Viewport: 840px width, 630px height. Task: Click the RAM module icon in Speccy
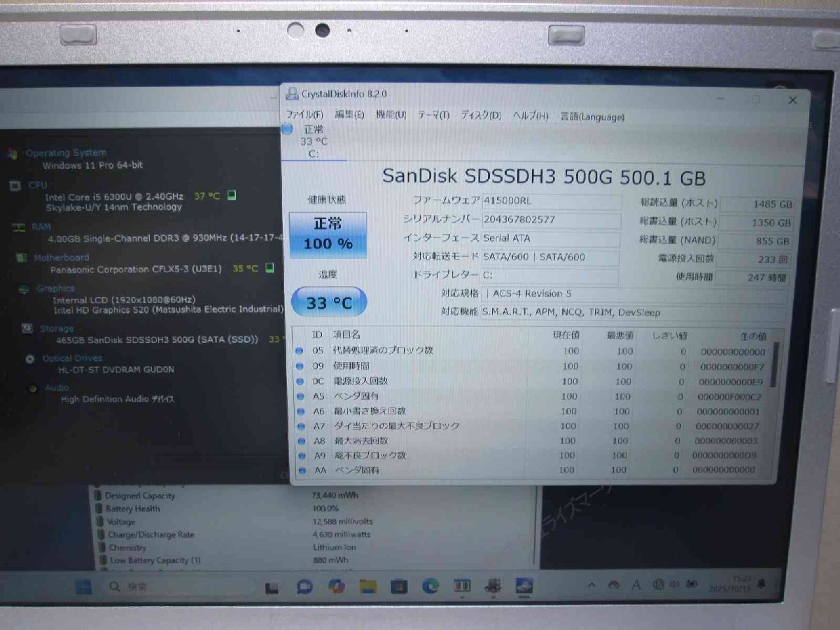coord(18,227)
